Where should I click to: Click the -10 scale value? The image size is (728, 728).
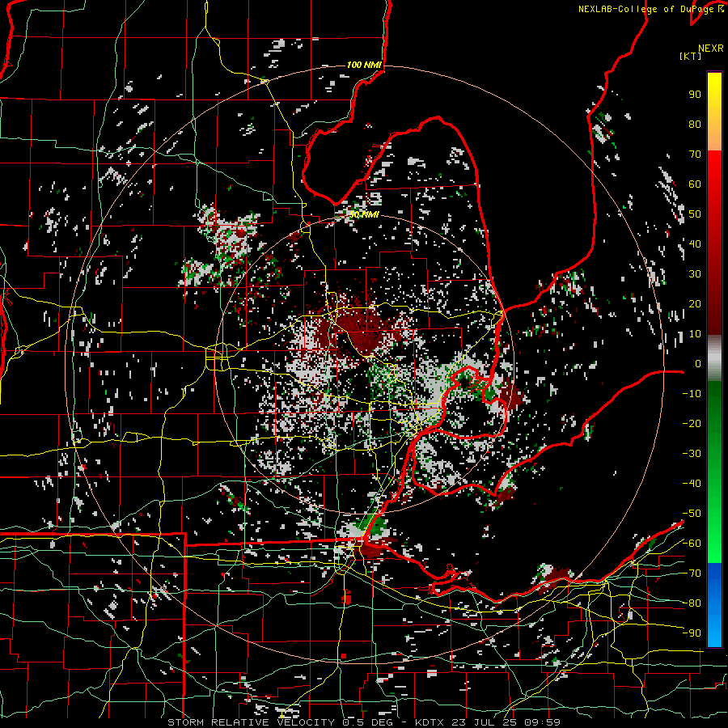coord(692,394)
